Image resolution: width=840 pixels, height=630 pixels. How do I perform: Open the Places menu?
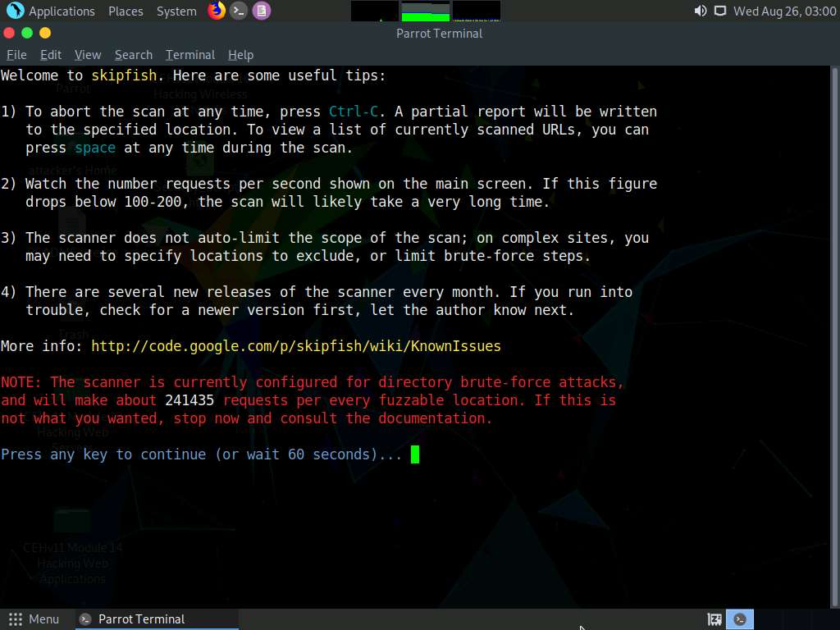(126, 11)
